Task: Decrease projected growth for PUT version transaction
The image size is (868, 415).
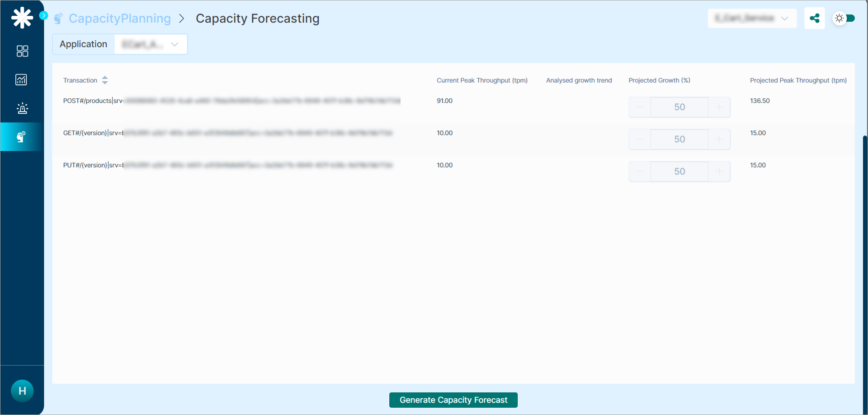Action: tap(640, 172)
